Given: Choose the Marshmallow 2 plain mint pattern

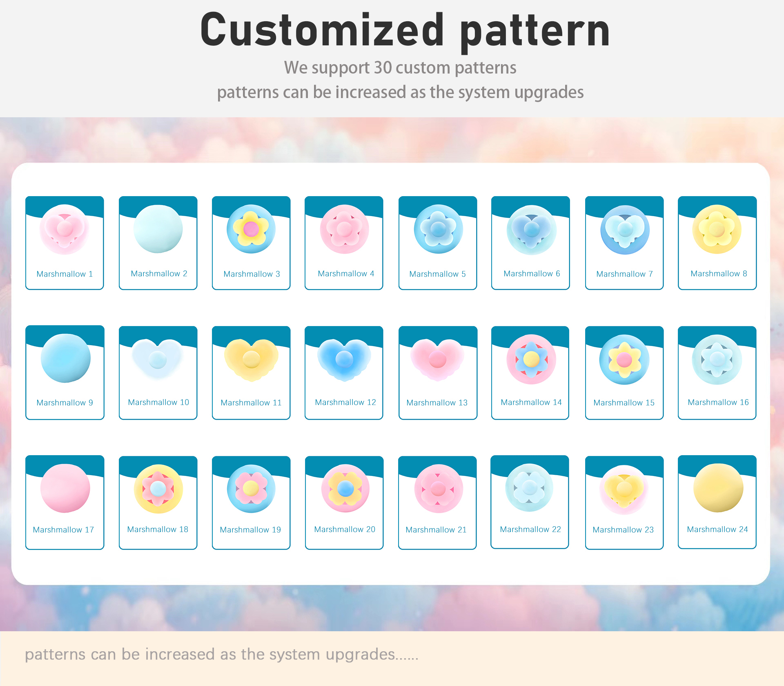Looking at the screenshot, I should tap(158, 229).
